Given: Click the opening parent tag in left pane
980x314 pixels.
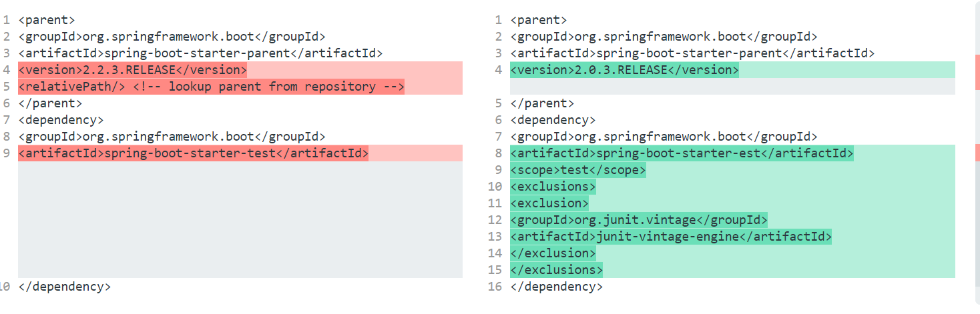Looking at the screenshot, I should coord(46,20).
